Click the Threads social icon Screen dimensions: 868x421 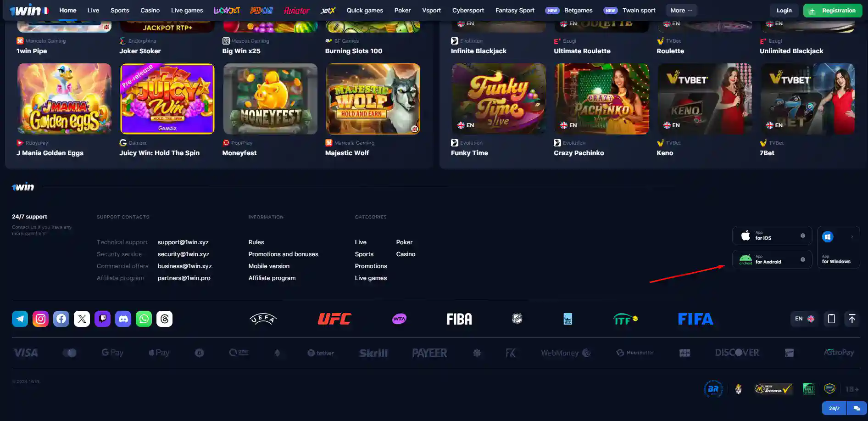pos(164,319)
